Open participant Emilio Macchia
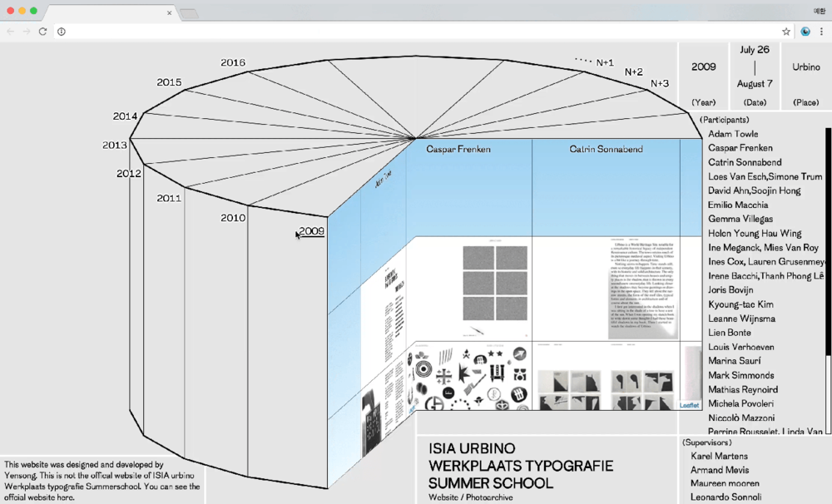This screenshot has width=832, height=504. click(737, 205)
